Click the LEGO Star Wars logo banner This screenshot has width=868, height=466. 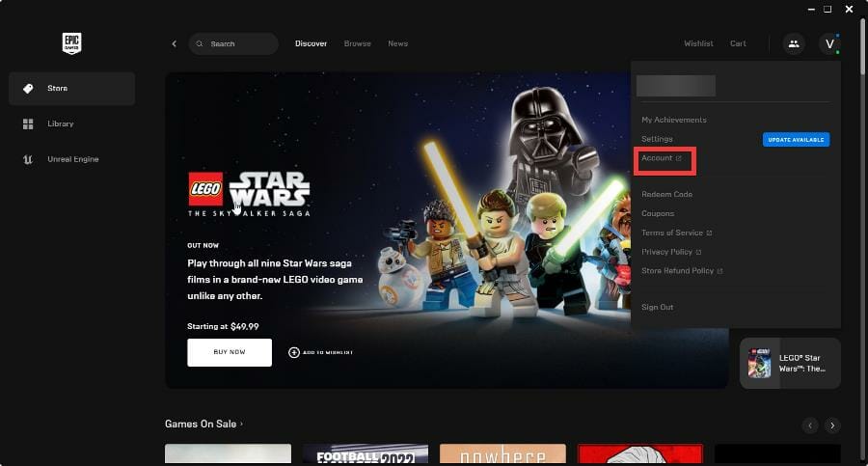coord(249,194)
